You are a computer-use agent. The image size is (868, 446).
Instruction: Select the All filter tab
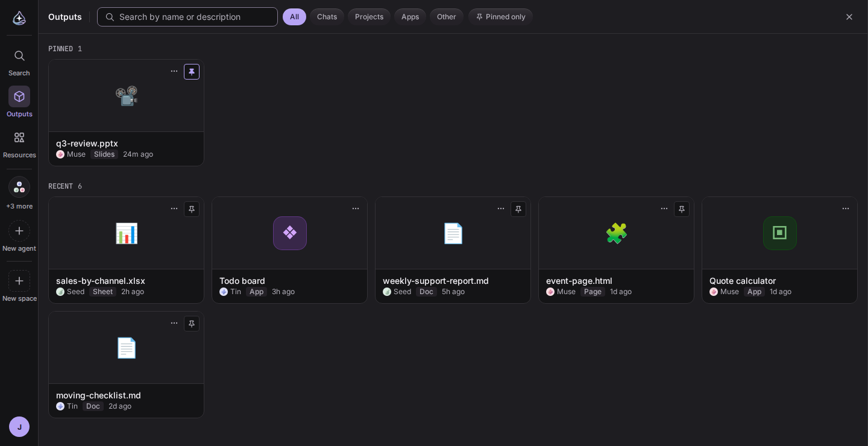[x=294, y=17]
